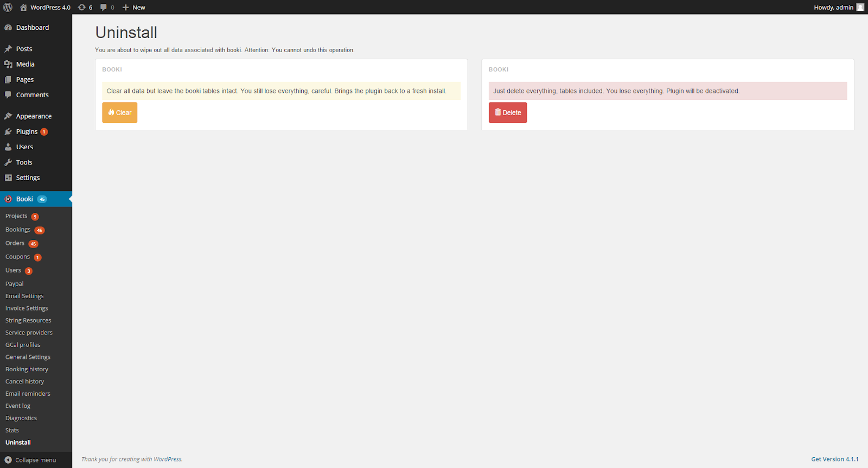
Task: Open General Settings submenu item
Action: [28, 357]
